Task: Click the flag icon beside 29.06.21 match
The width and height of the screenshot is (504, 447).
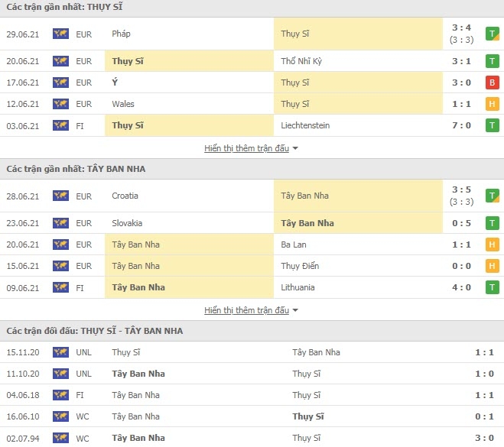Action: point(60,34)
